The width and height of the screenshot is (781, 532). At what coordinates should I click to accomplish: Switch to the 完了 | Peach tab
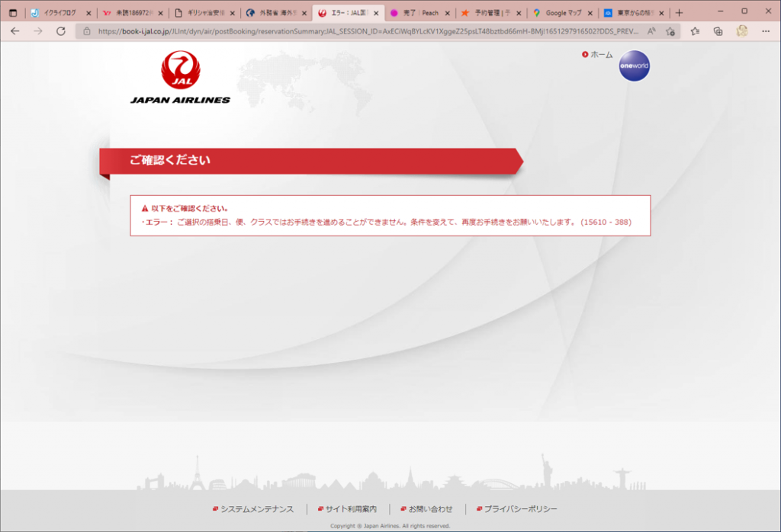(419, 13)
